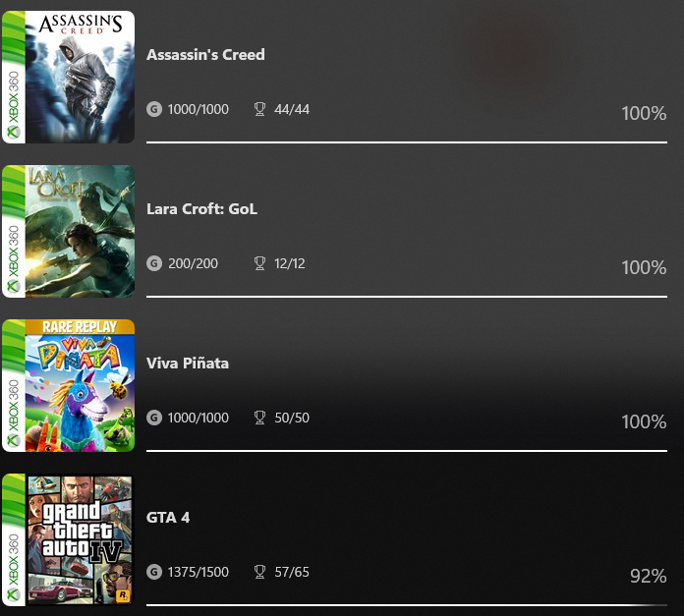This screenshot has height=616, width=684.
Task: Click the Viva Piñata game title
Action: (x=188, y=364)
